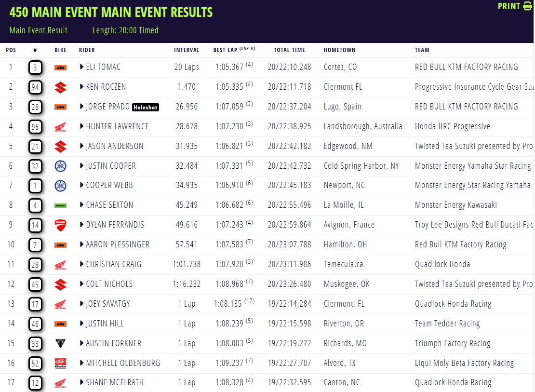Screen dimensions: 535x392
Task: Click number plate 94 badge
Action: [35, 87]
